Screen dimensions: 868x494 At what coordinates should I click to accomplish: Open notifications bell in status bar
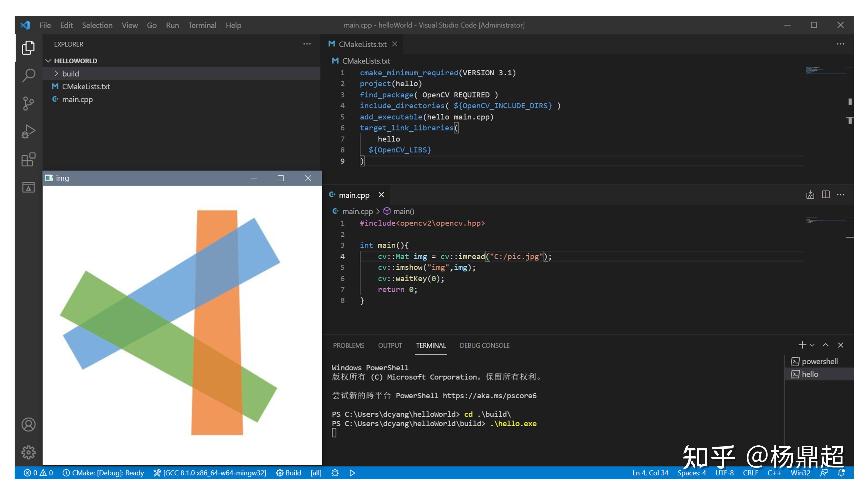click(841, 473)
